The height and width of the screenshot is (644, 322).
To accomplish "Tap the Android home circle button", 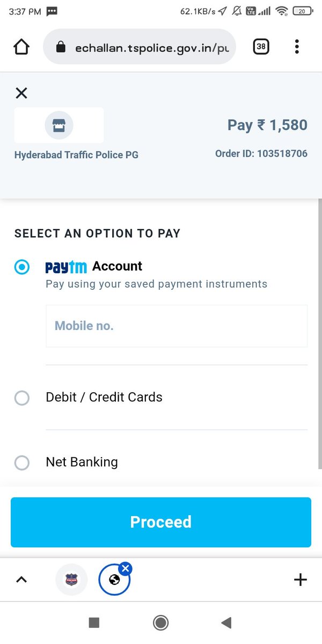I will click(160, 623).
